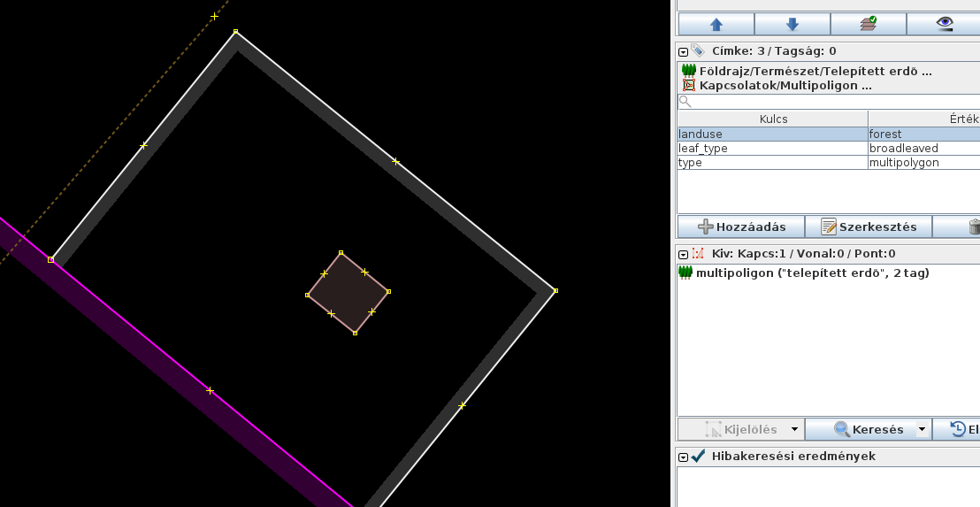The width and height of the screenshot is (980, 507).
Task: Select the type key row
Action: 773,163
